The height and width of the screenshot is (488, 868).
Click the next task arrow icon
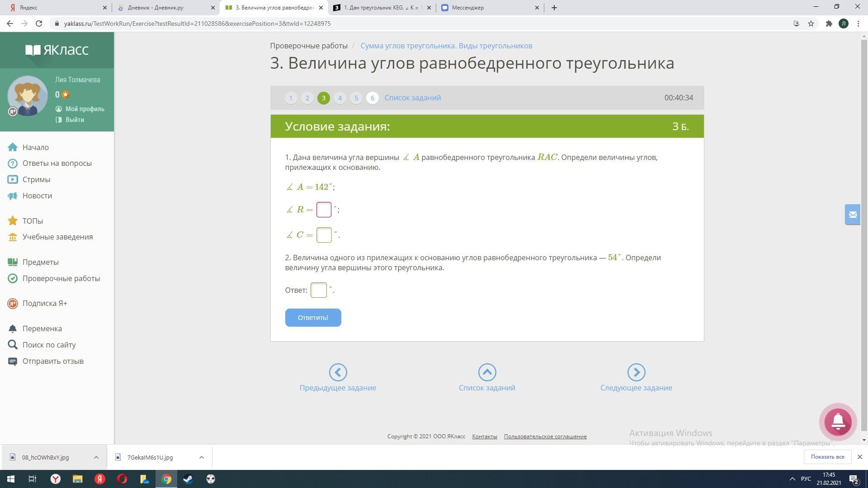636,372
